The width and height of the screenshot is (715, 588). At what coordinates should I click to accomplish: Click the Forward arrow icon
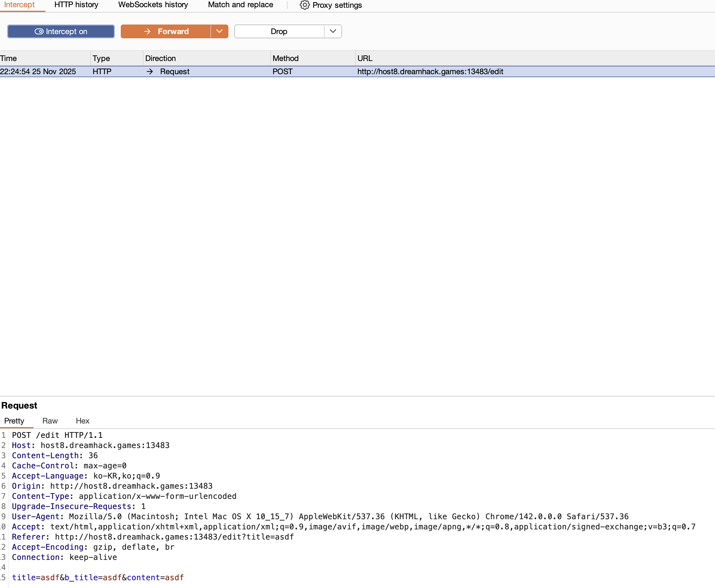(x=147, y=31)
